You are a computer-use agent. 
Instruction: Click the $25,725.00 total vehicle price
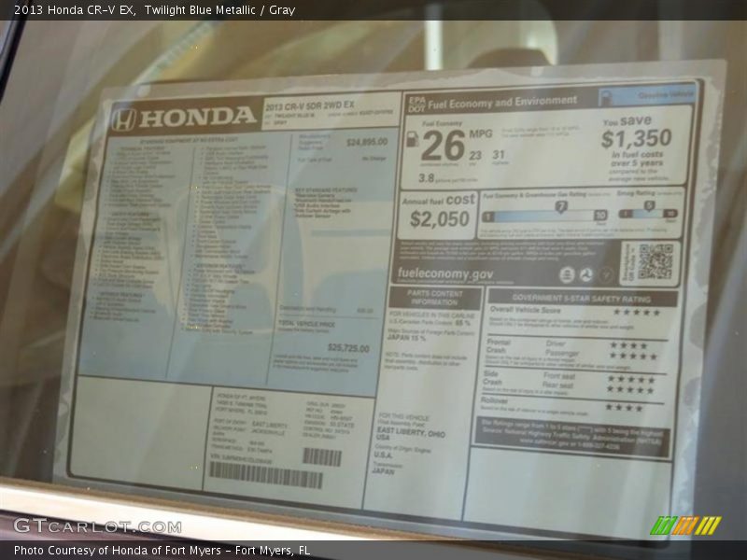pos(348,348)
